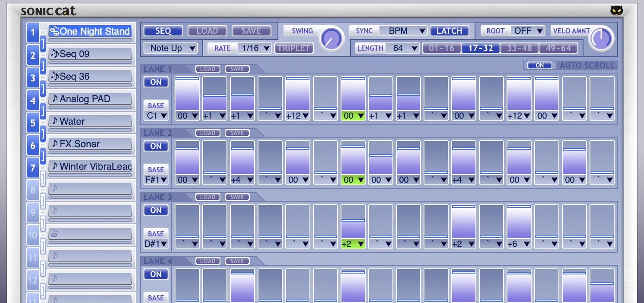
Task: Toggle Lane 1 ON button
Action: pyautogui.click(x=156, y=82)
